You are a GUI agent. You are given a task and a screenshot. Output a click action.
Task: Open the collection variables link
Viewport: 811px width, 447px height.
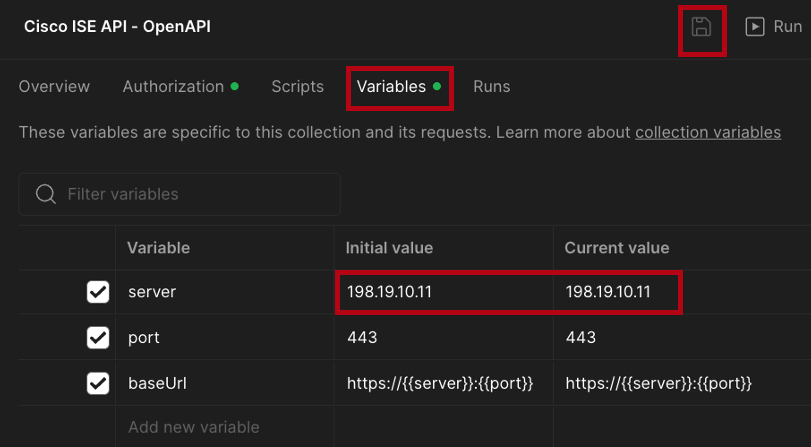[x=708, y=132]
